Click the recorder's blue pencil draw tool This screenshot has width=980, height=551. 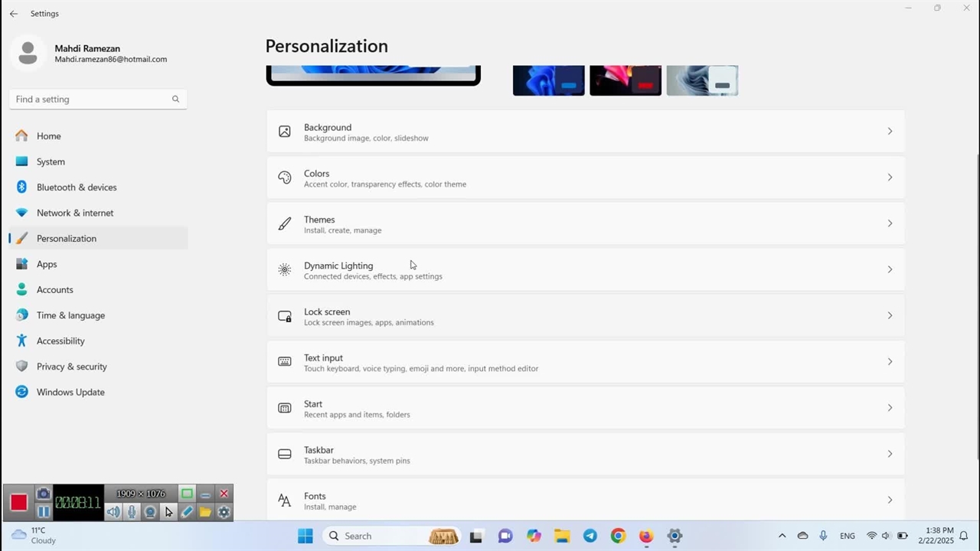[x=187, y=512]
